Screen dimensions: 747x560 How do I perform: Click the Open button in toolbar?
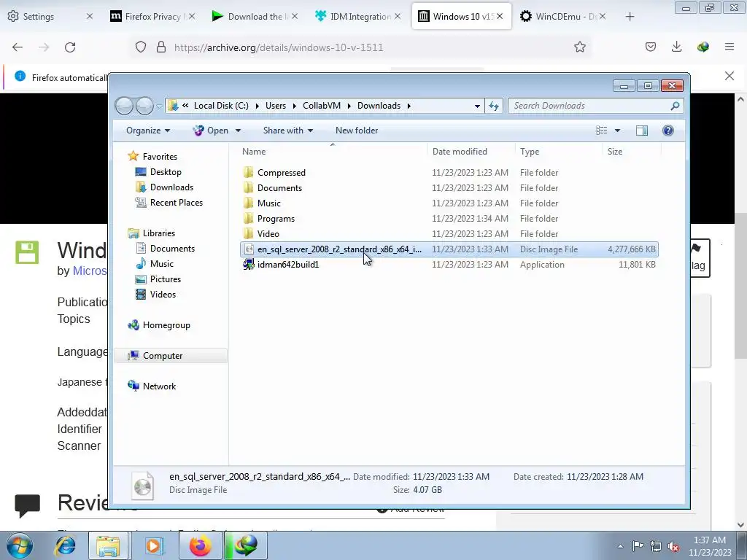pyautogui.click(x=211, y=131)
